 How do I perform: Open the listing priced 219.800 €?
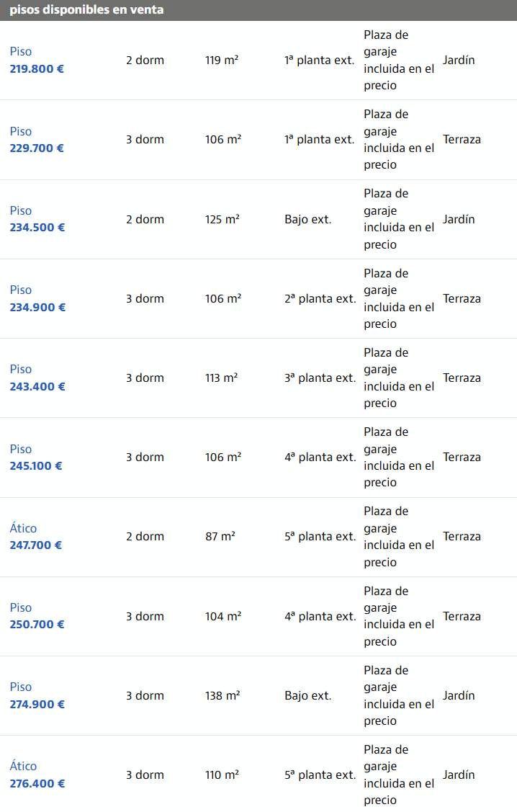coord(37,69)
